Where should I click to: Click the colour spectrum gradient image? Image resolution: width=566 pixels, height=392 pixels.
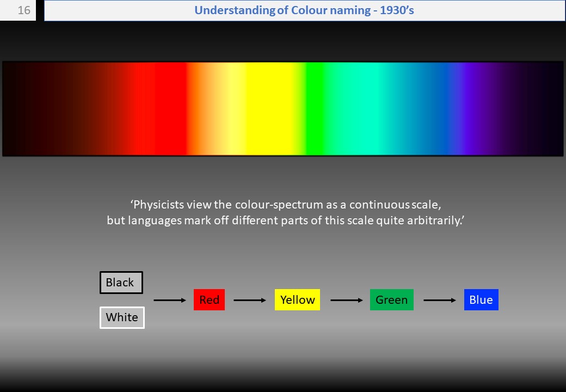tap(282, 109)
